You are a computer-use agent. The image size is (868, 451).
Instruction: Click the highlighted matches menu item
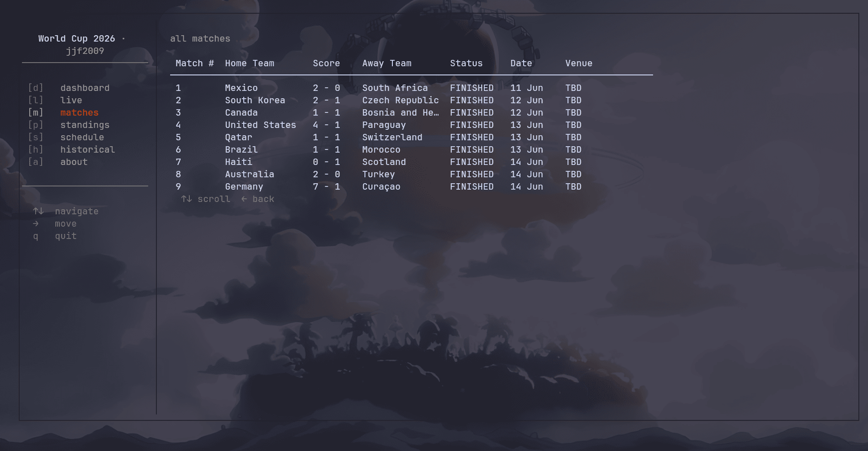point(79,112)
